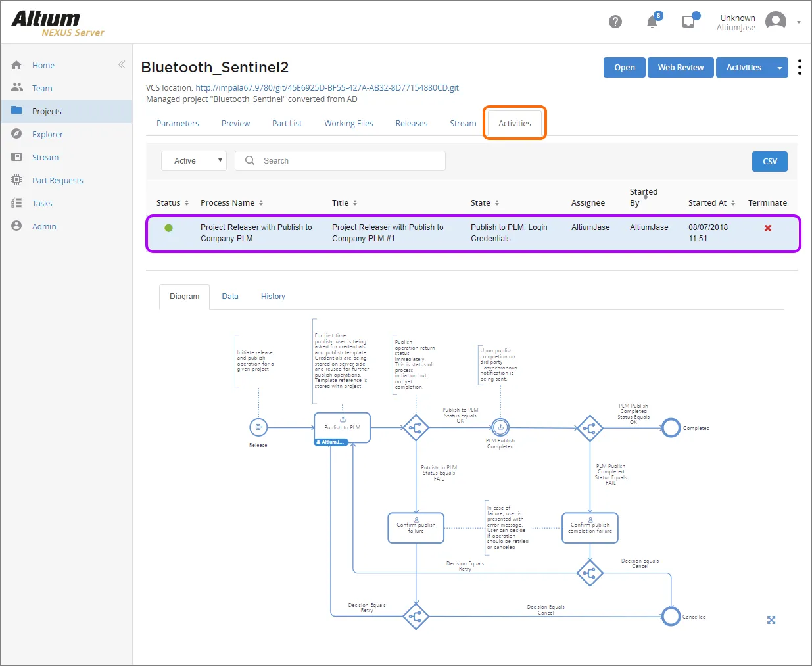The height and width of the screenshot is (666, 812).
Task: Collapse the sidebar with double chevron
Action: 122,64
